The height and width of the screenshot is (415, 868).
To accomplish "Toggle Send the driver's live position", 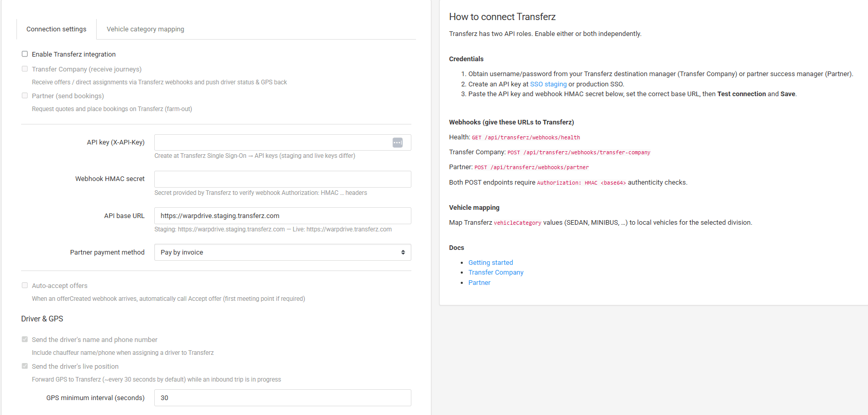I will click(x=25, y=366).
